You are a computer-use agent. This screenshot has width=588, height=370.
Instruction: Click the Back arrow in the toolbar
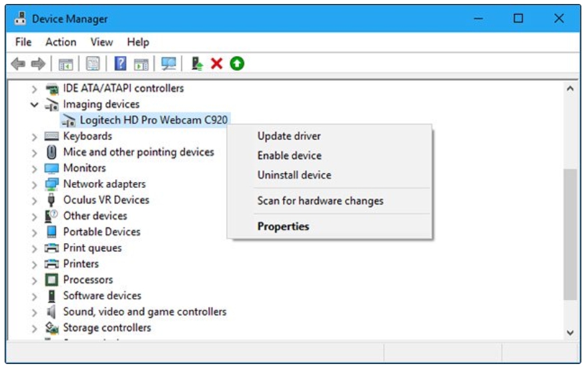pyautogui.click(x=19, y=64)
